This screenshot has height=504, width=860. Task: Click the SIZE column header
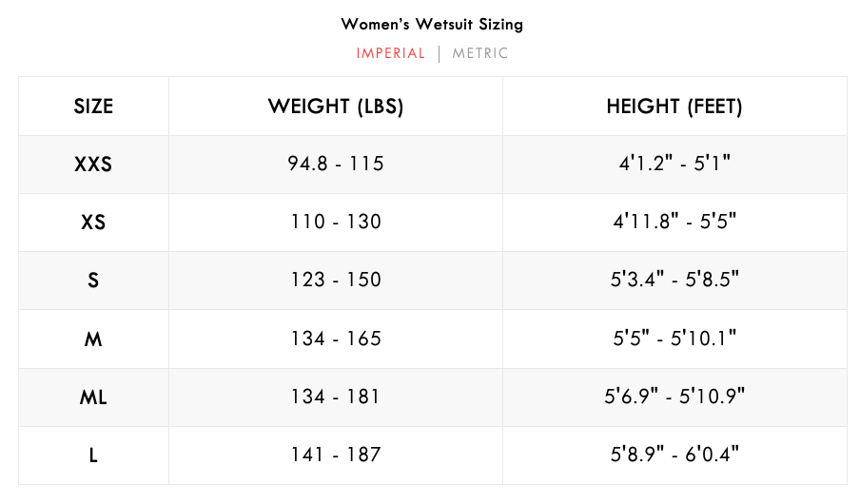(x=93, y=107)
